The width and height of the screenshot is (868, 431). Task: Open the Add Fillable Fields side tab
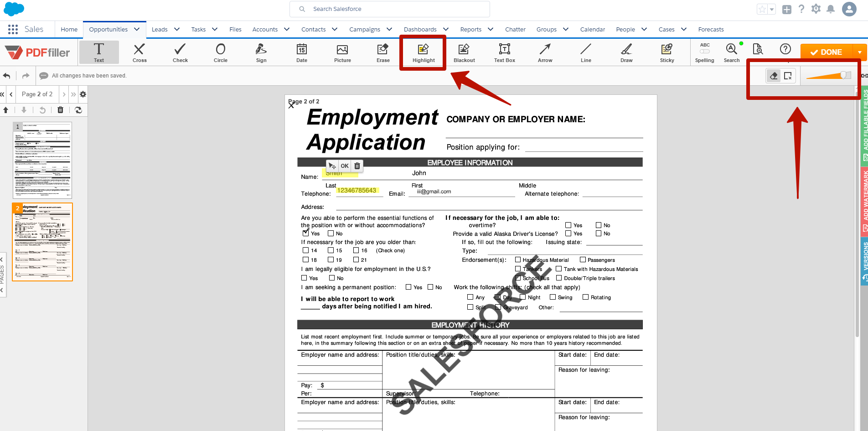pyautogui.click(x=864, y=126)
